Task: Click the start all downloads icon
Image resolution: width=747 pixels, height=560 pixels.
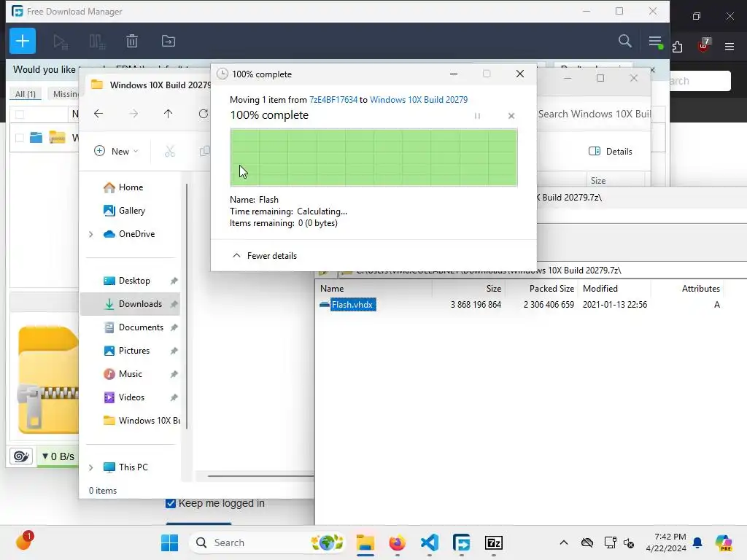Action: [x=61, y=42]
